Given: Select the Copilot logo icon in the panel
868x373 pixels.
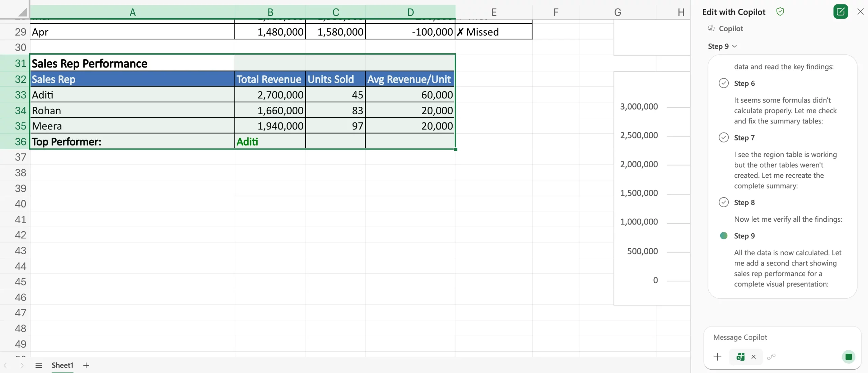Looking at the screenshot, I should (x=711, y=28).
